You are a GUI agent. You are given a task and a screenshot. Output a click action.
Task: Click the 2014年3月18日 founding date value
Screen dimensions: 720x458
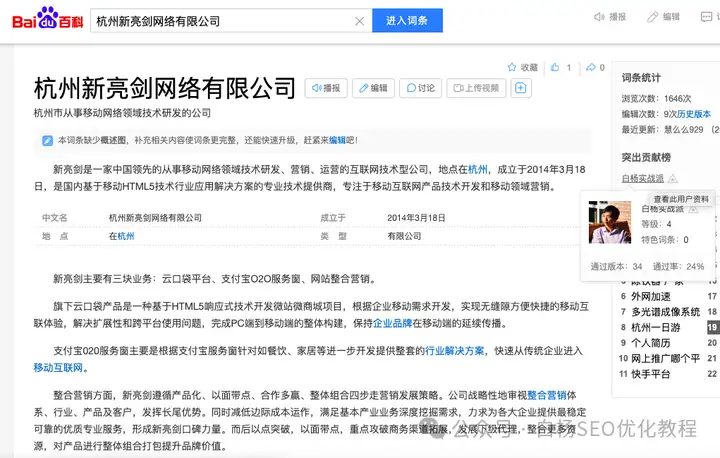(416, 218)
